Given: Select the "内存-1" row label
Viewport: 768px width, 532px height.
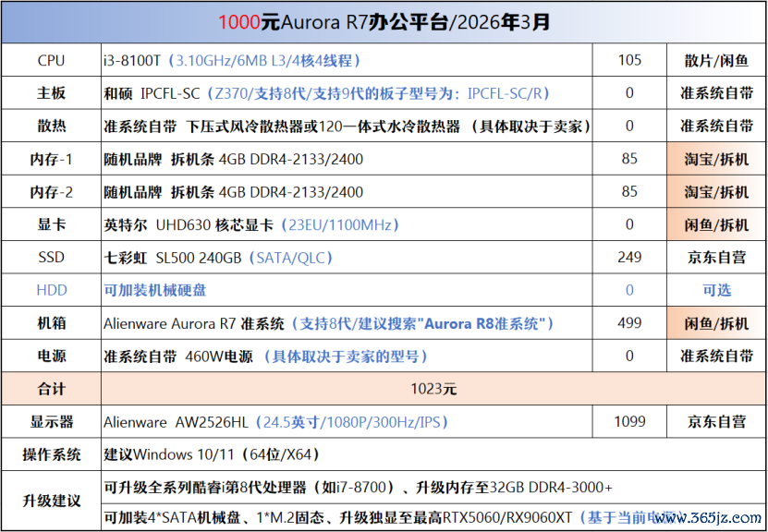Looking at the screenshot, I should coord(51,159).
